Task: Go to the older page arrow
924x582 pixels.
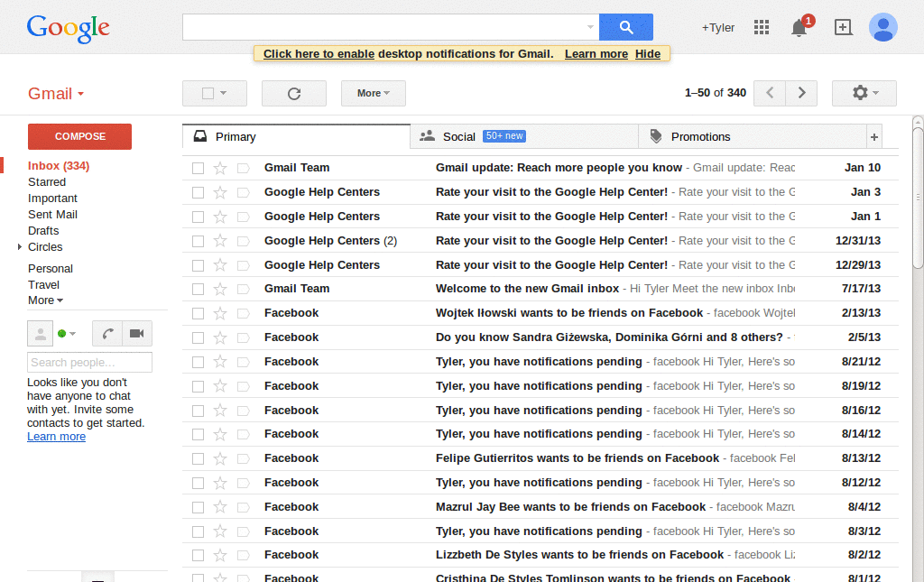Action: pyautogui.click(x=801, y=93)
